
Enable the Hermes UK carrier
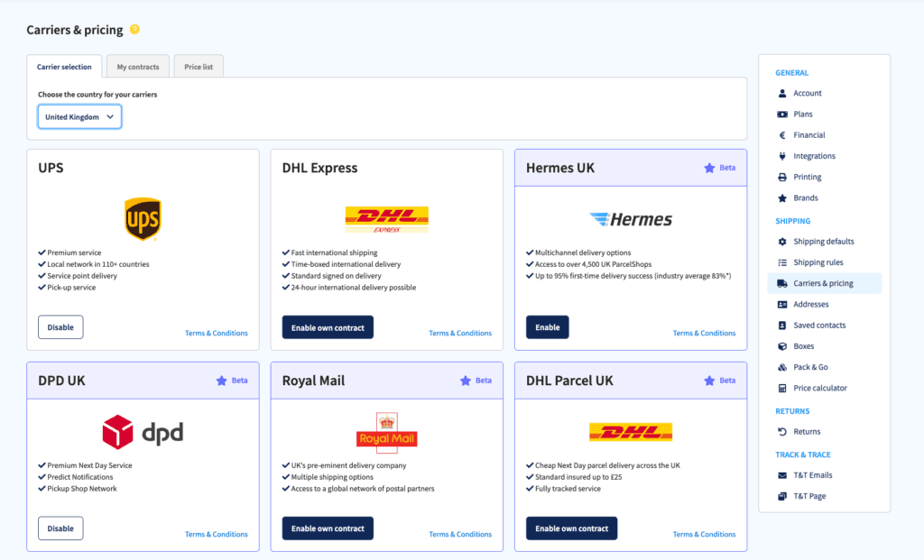click(548, 326)
